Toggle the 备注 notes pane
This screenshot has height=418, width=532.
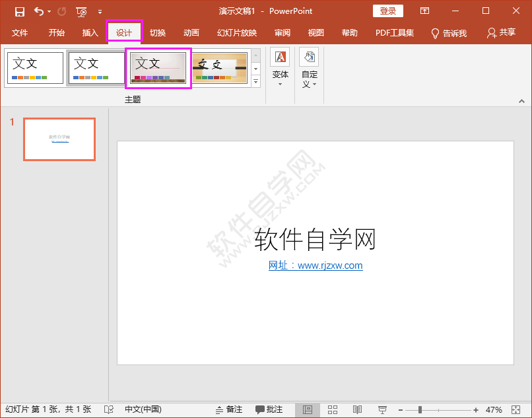(229, 409)
